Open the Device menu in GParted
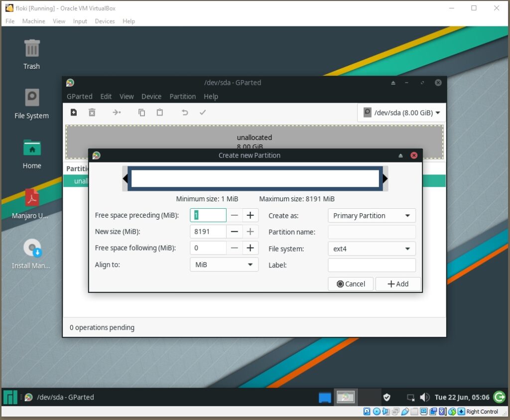Image resolution: width=510 pixels, height=420 pixels. pos(151,97)
